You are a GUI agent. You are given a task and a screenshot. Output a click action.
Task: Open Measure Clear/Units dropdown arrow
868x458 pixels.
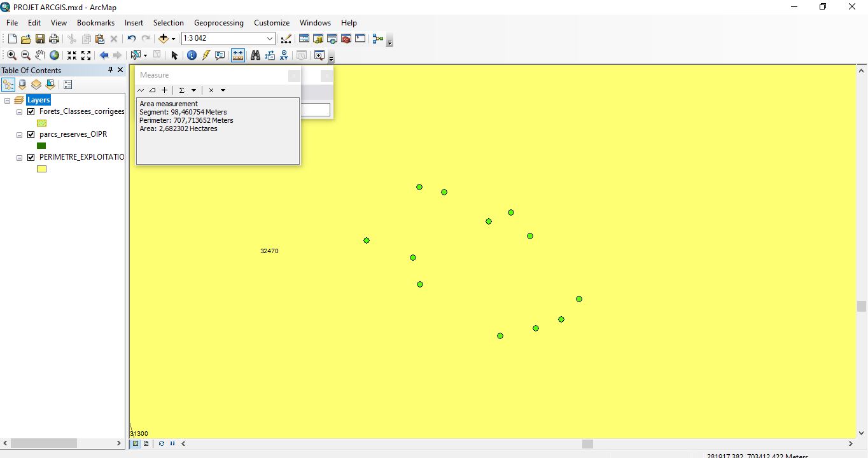[223, 90]
